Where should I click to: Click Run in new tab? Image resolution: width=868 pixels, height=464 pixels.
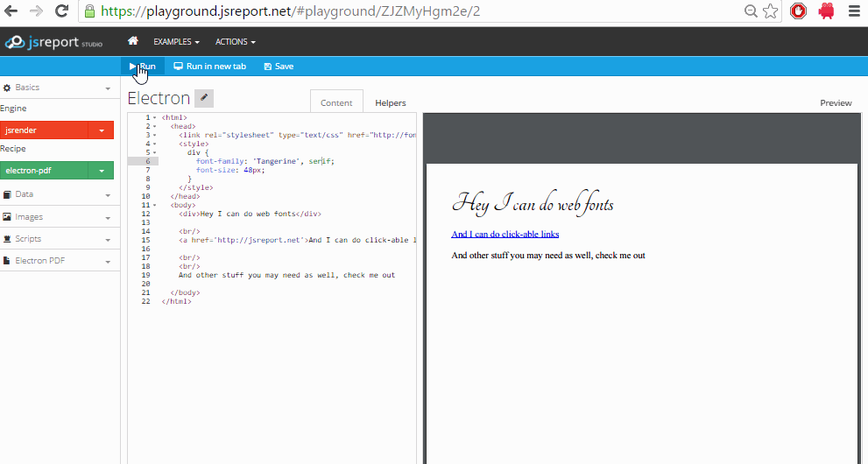(210, 67)
